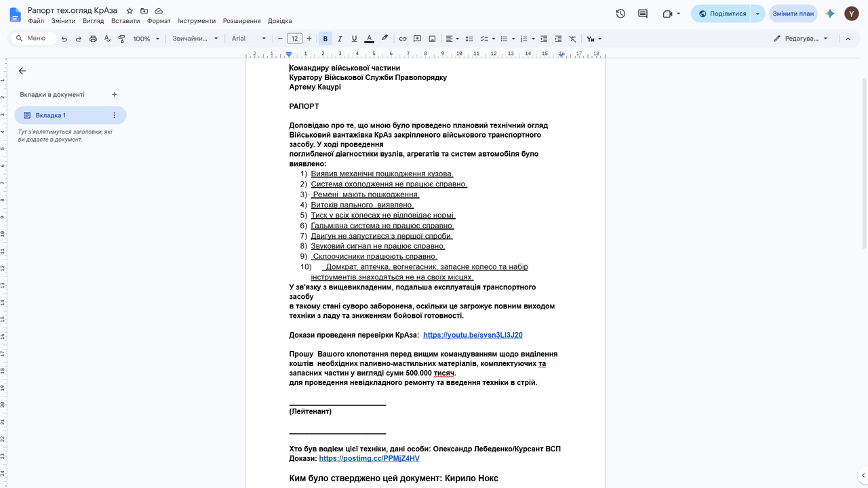868x488 pixels.
Task: Open numbered list options arrow
Action: [534, 39]
